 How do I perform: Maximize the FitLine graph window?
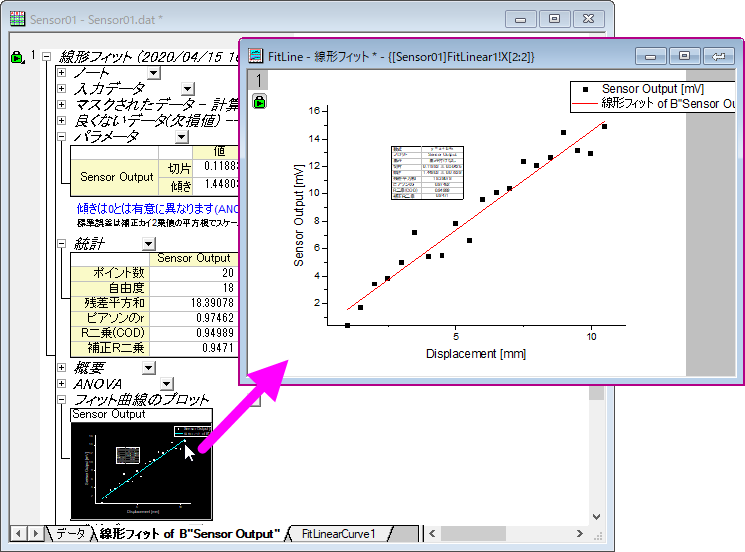(684, 57)
